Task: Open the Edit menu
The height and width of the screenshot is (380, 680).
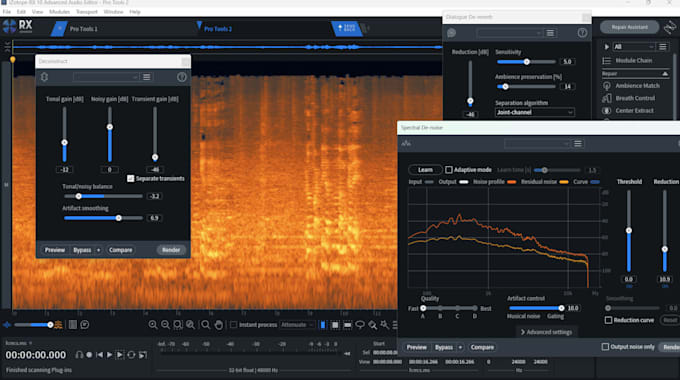Action: (21, 12)
